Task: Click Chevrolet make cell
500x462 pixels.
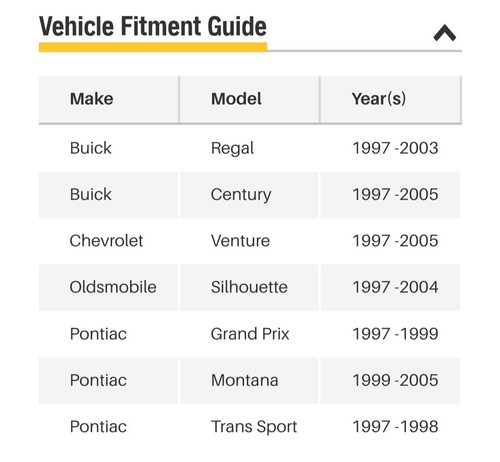Action: [x=106, y=241]
